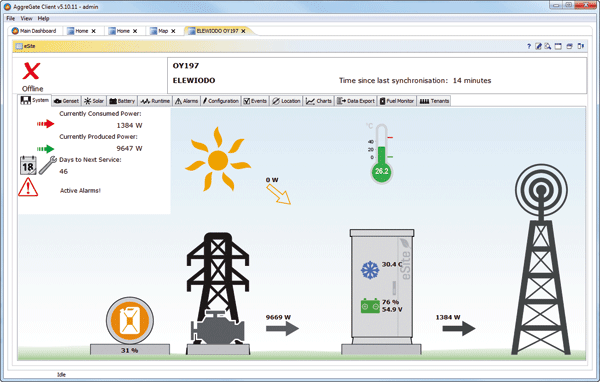Close the Map tab

(173, 31)
